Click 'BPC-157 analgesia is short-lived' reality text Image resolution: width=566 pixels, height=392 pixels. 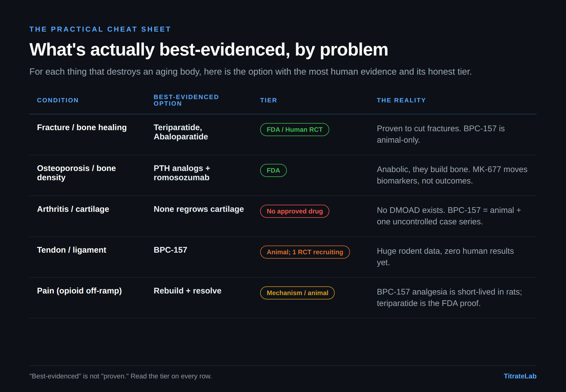[x=449, y=298]
